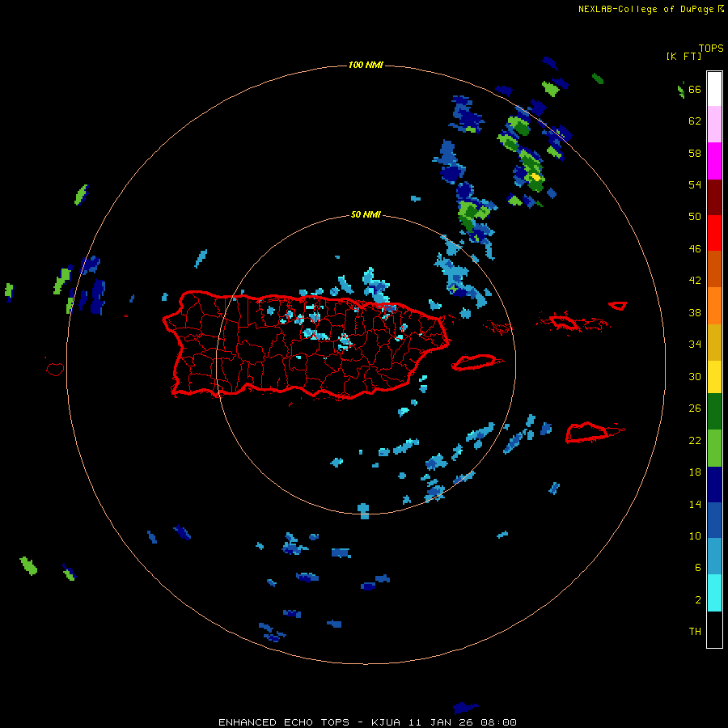This screenshot has height=728, width=728.
Task: Click the white 66 K FT legend swatch
Action: (714, 89)
